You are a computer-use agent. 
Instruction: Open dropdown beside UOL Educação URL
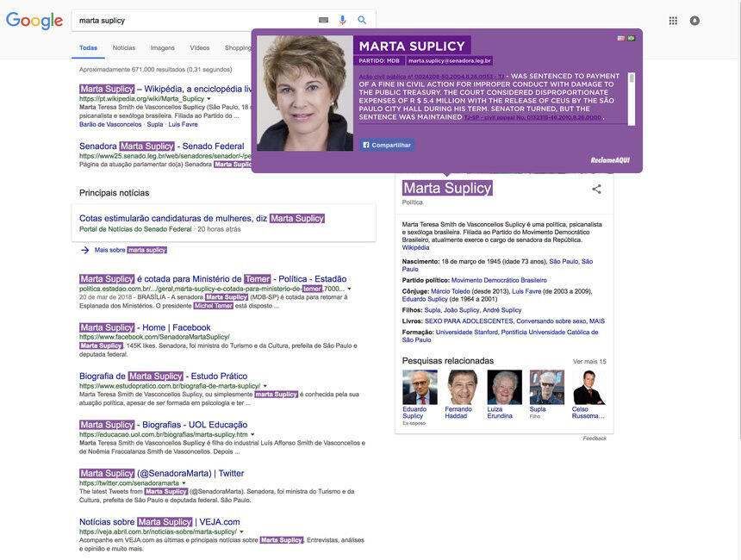pyautogui.click(x=252, y=435)
